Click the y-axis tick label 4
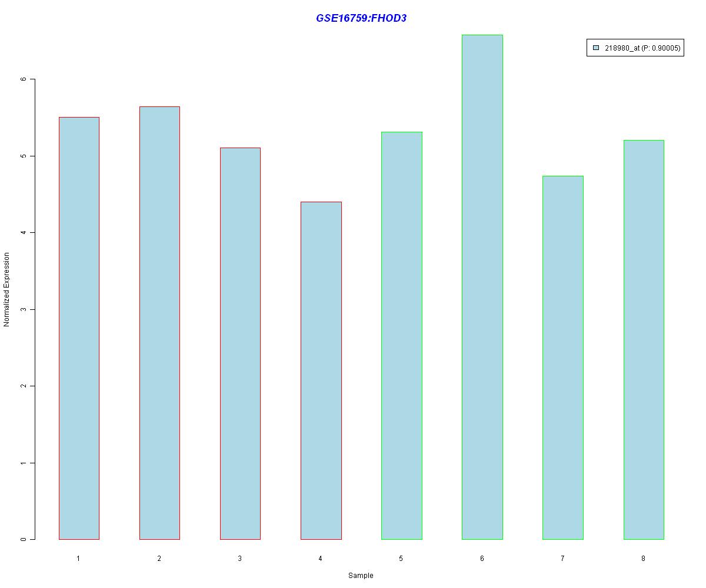The width and height of the screenshot is (706, 588). click(24, 233)
